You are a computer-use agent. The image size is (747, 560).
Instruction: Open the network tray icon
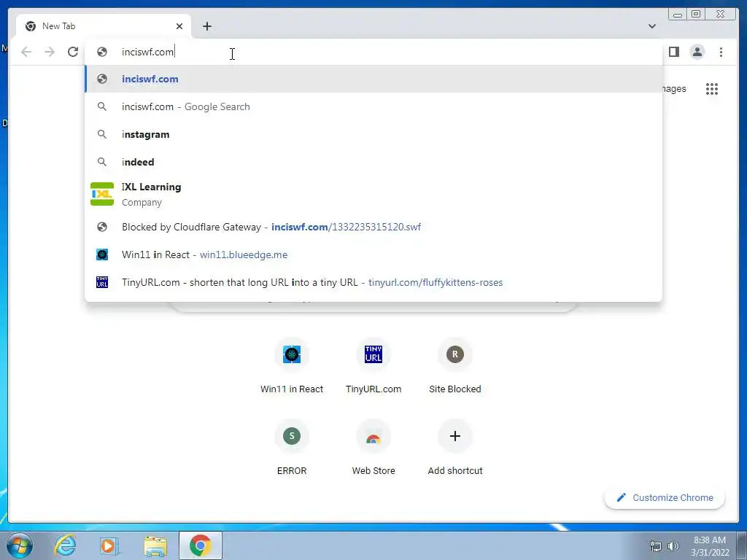[656, 546]
